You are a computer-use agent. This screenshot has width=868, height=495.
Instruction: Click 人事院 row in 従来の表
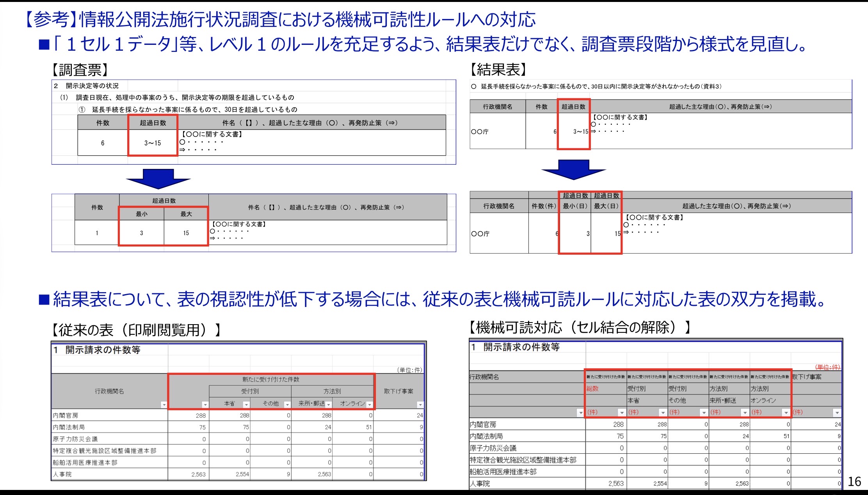click(238, 474)
